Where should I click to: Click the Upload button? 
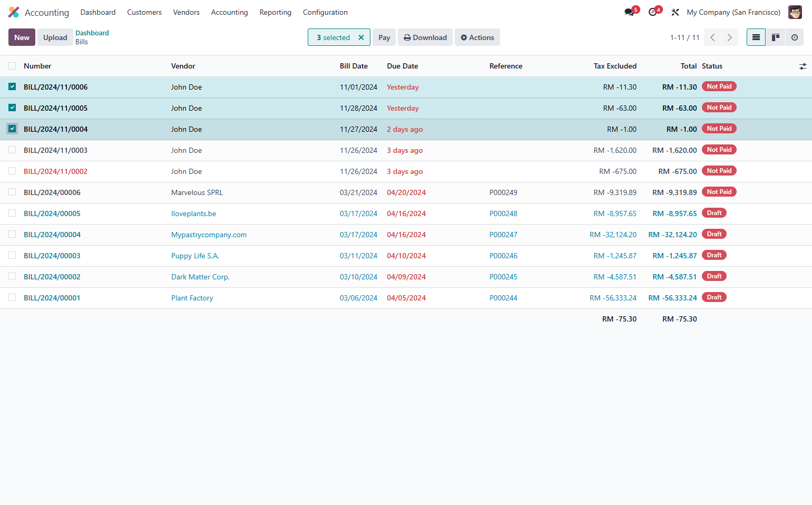(55, 37)
